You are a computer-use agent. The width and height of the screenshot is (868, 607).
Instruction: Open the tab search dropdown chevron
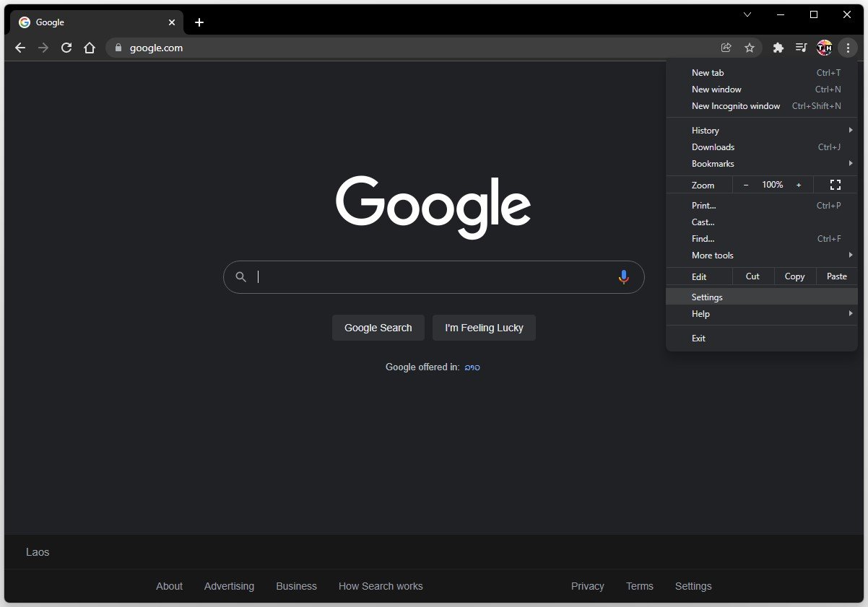(x=747, y=14)
